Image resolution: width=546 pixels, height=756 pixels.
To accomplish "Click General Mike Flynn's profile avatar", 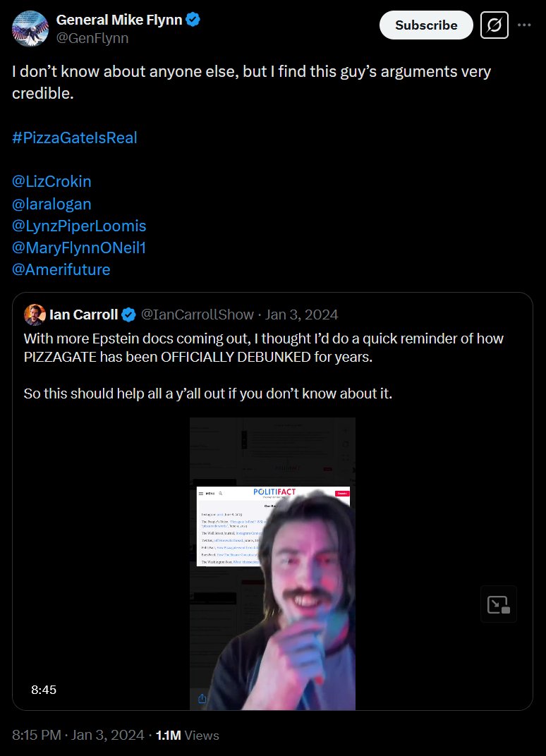I will [30, 30].
